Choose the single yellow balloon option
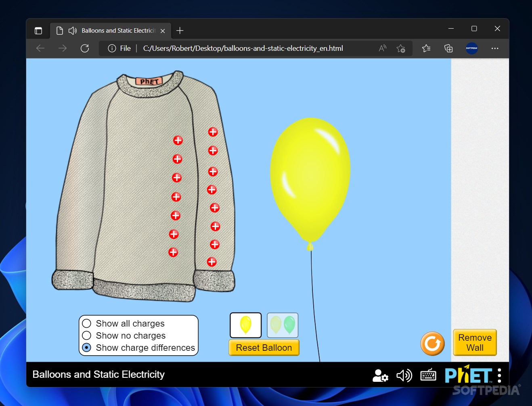Image resolution: width=532 pixels, height=406 pixels. coord(246,325)
